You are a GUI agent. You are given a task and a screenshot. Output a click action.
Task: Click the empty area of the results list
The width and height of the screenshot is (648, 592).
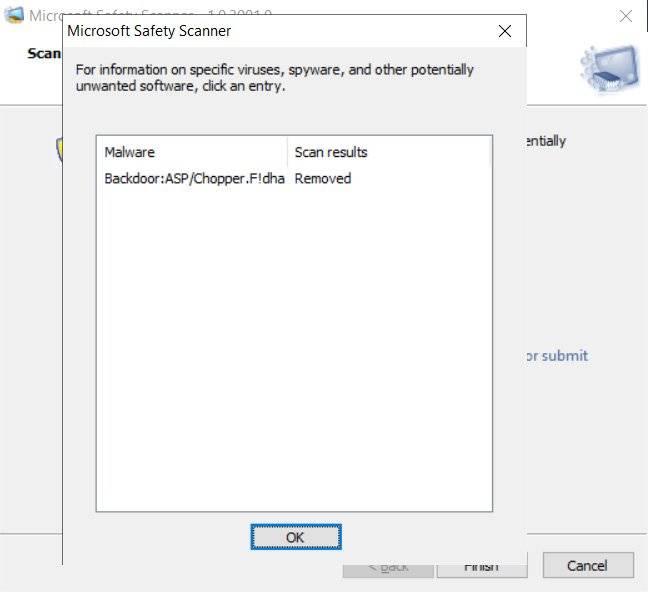(x=294, y=350)
